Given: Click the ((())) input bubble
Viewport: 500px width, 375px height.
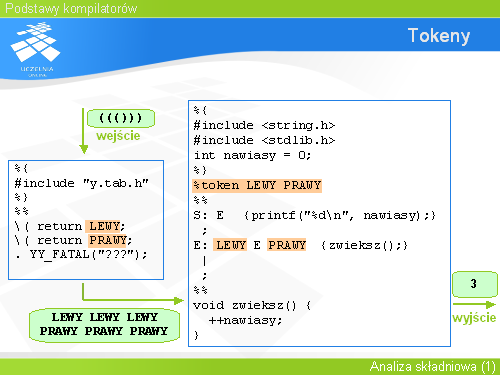Looking at the screenshot, I should click(121, 118).
